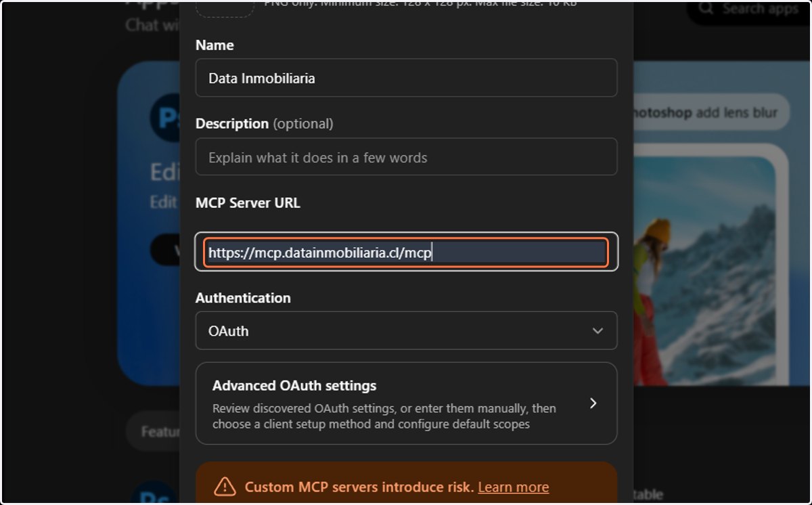Click the warning triangle icon
The height and width of the screenshot is (505, 812).
(x=225, y=487)
